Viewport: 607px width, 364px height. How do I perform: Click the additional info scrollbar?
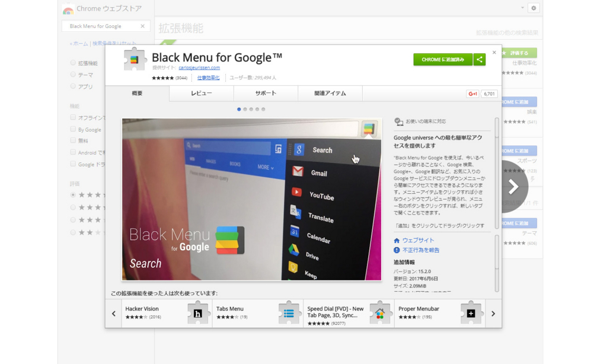point(497,263)
